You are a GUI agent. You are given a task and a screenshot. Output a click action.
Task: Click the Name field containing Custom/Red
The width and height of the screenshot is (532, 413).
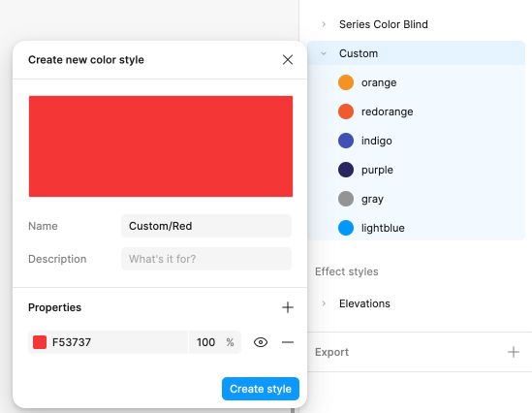pos(206,226)
